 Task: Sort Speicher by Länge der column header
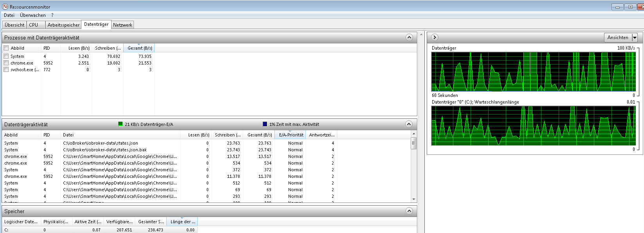point(182,222)
